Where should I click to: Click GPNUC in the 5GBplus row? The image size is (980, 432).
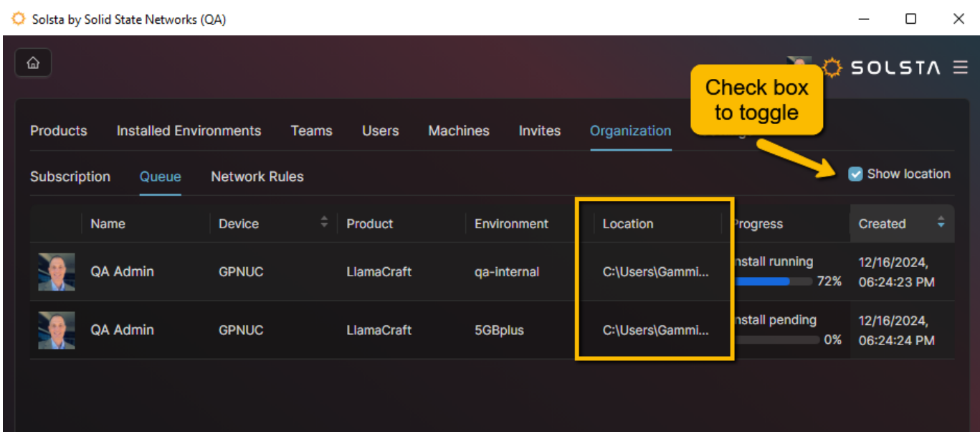click(x=241, y=330)
